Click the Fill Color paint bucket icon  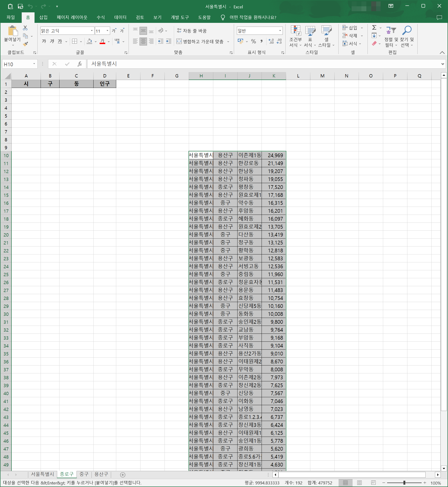pos(89,42)
